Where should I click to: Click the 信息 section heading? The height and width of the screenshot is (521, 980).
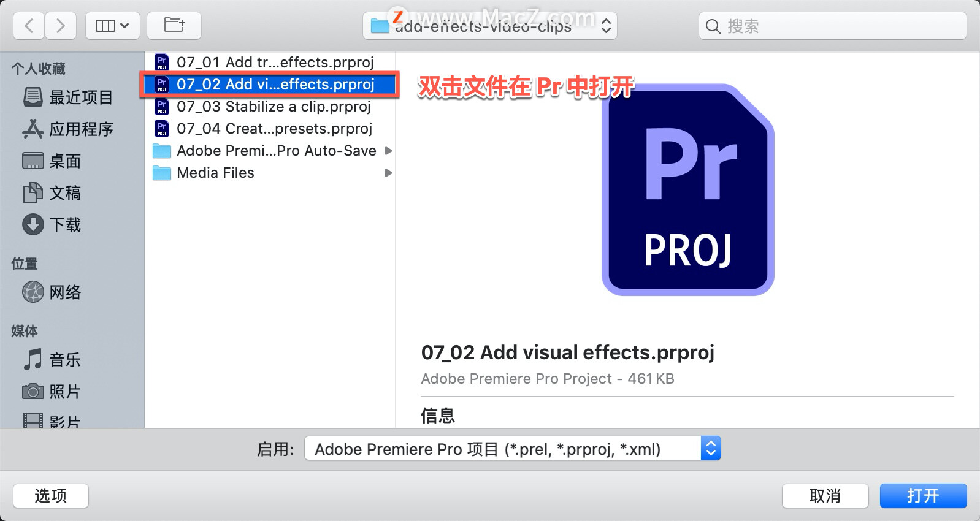tap(438, 416)
